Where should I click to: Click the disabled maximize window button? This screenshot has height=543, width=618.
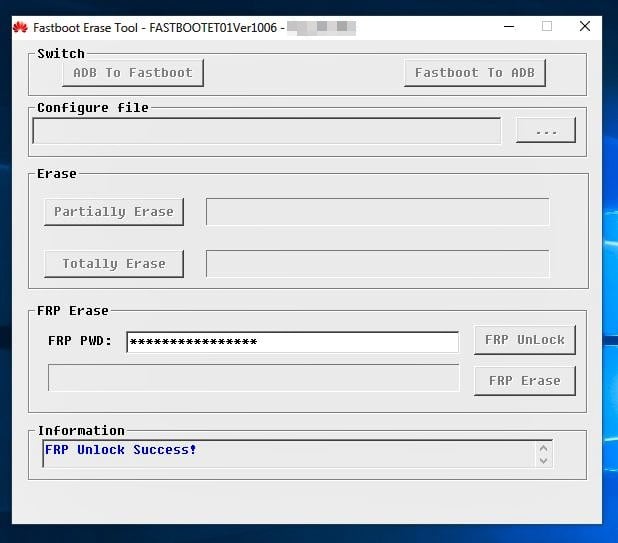[x=547, y=26]
